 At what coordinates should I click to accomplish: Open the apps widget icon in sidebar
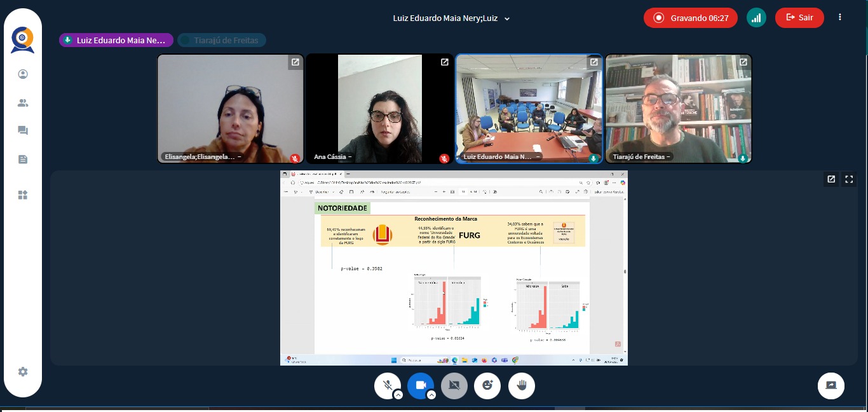(x=23, y=195)
